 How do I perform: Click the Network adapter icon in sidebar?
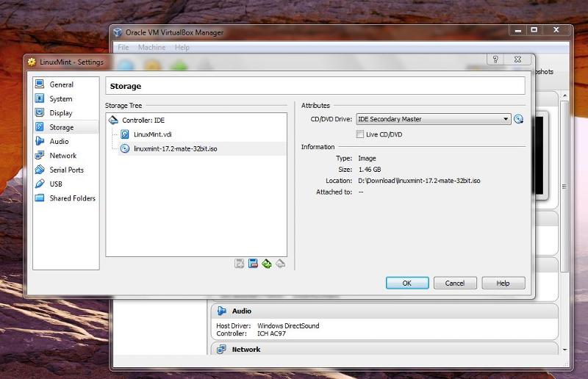(x=40, y=155)
